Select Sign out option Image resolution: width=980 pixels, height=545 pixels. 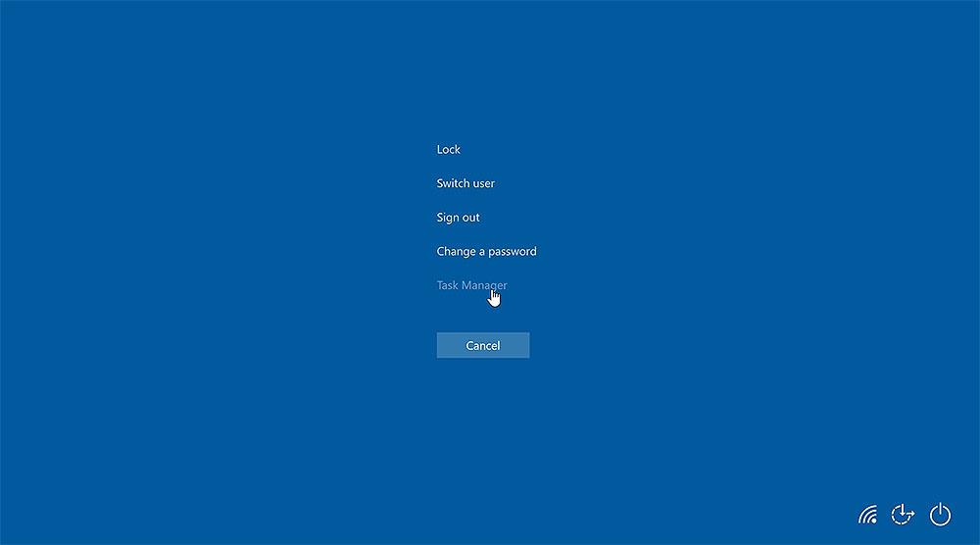458,218
